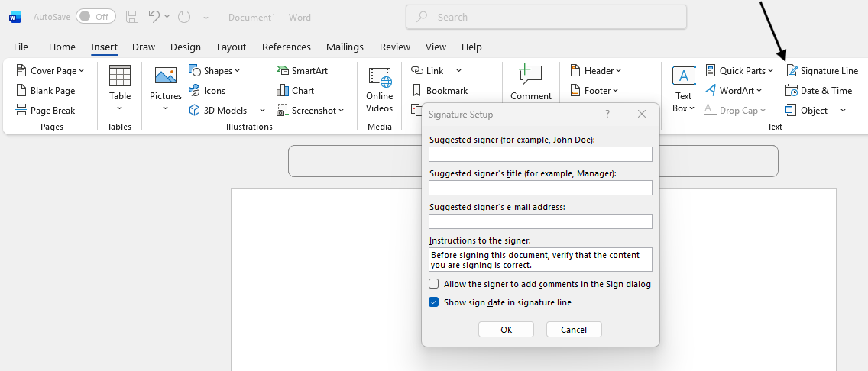Viewport: 868px width, 371px height.
Task: Open the Footer dropdown
Action: coord(594,91)
